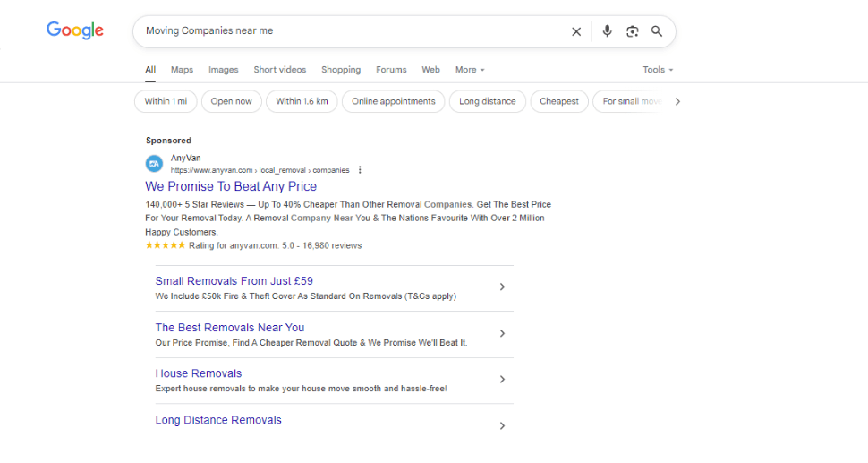Expand chevron beside Small Removals From Just £59
Image resolution: width=868 pixels, height=463 pixels.
tap(502, 287)
